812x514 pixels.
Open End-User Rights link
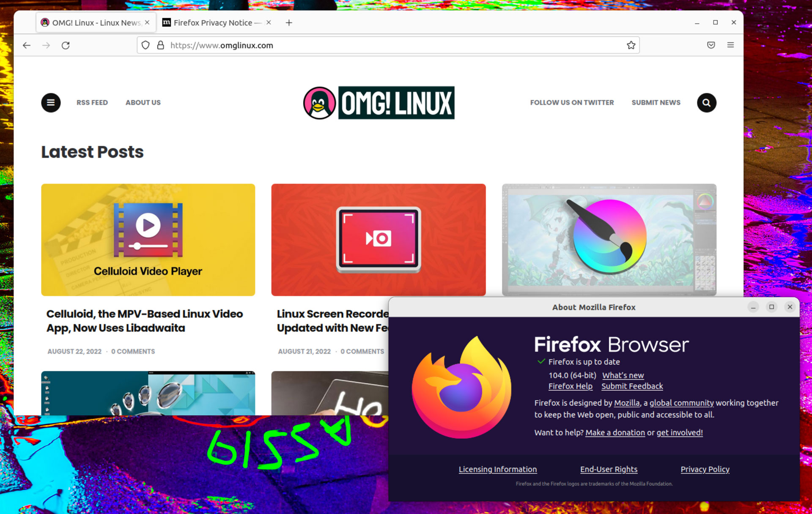pyautogui.click(x=609, y=470)
